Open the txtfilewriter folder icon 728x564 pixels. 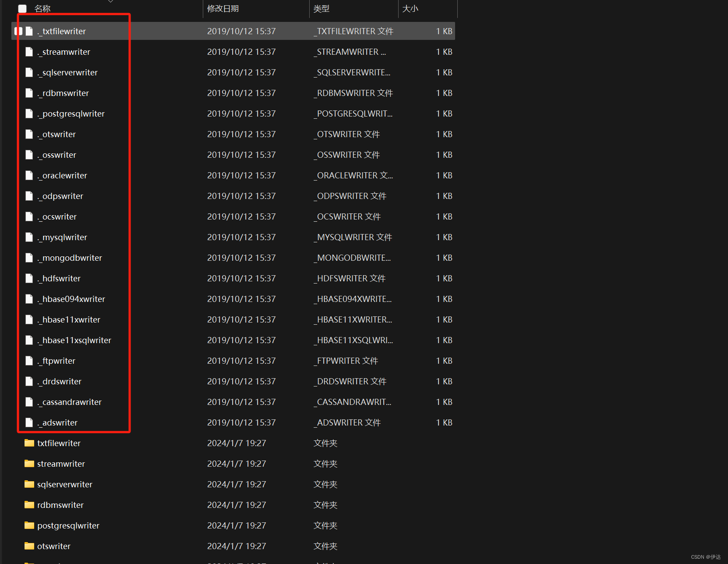click(x=29, y=443)
